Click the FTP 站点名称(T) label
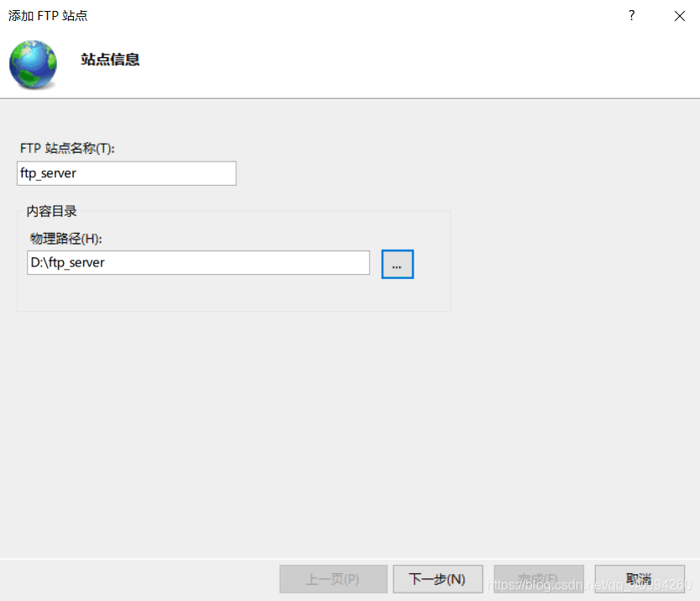The image size is (700, 601). [x=67, y=148]
